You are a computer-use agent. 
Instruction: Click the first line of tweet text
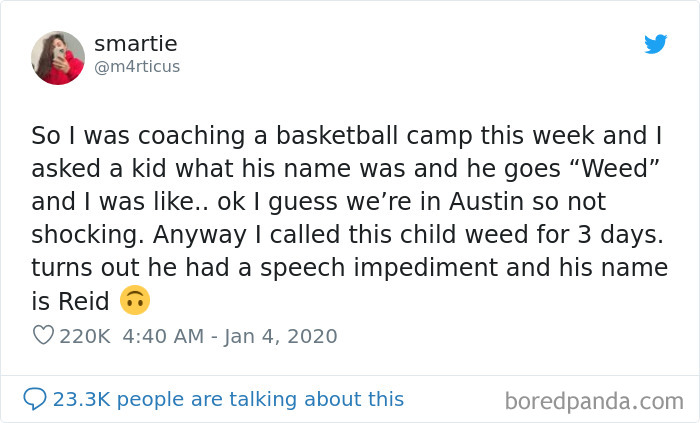[x=346, y=136]
